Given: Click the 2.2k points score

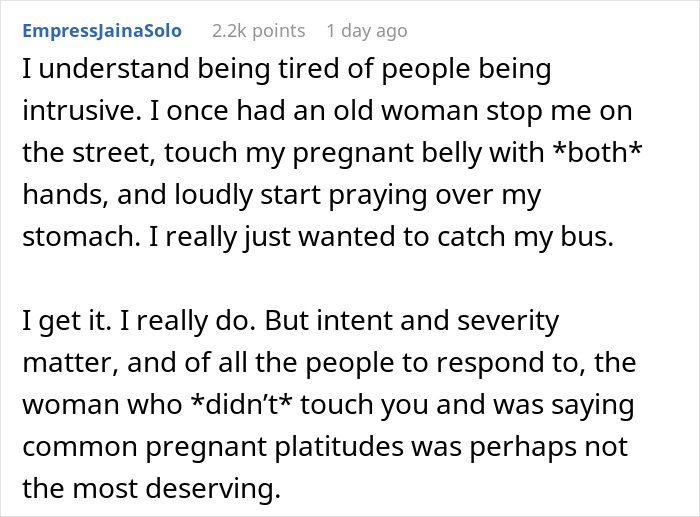Looking at the screenshot, I should point(258,31).
